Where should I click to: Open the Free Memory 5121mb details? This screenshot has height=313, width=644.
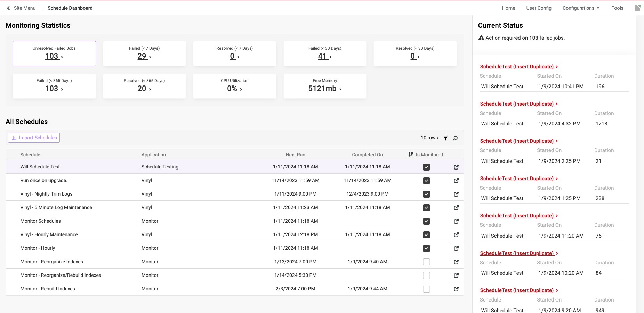pos(324,89)
